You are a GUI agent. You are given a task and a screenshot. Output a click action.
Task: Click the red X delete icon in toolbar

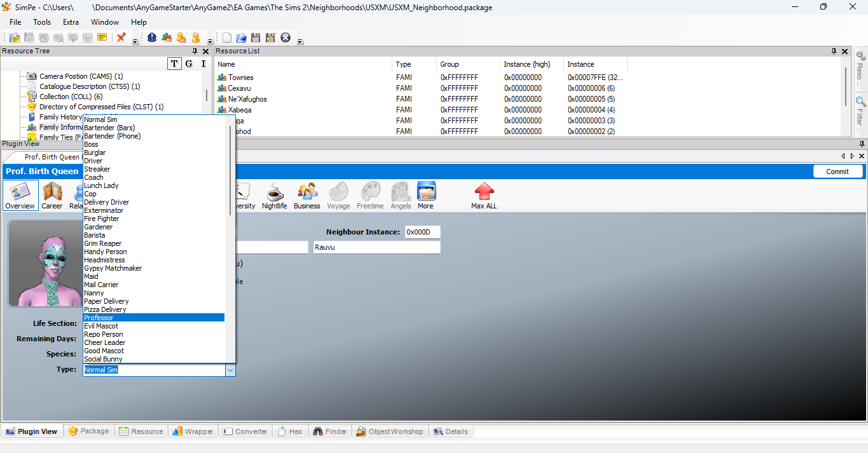click(x=121, y=37)
